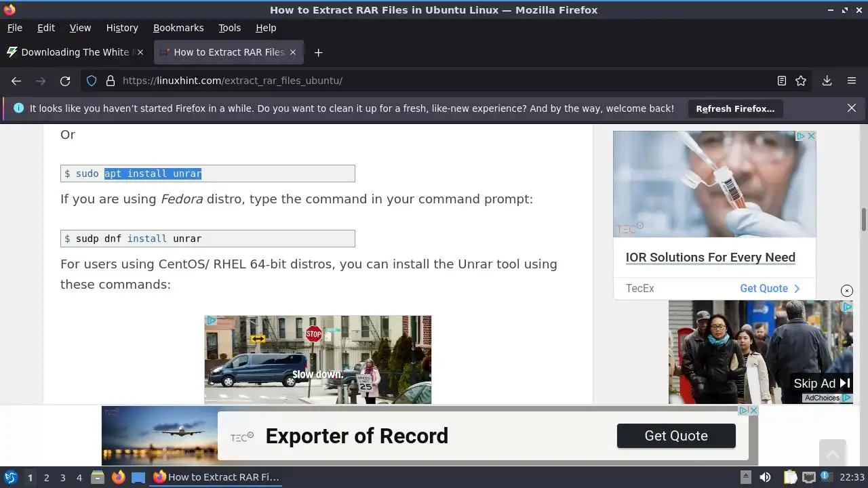Switch to workspace 1 on the taskbar

point(30,477)
